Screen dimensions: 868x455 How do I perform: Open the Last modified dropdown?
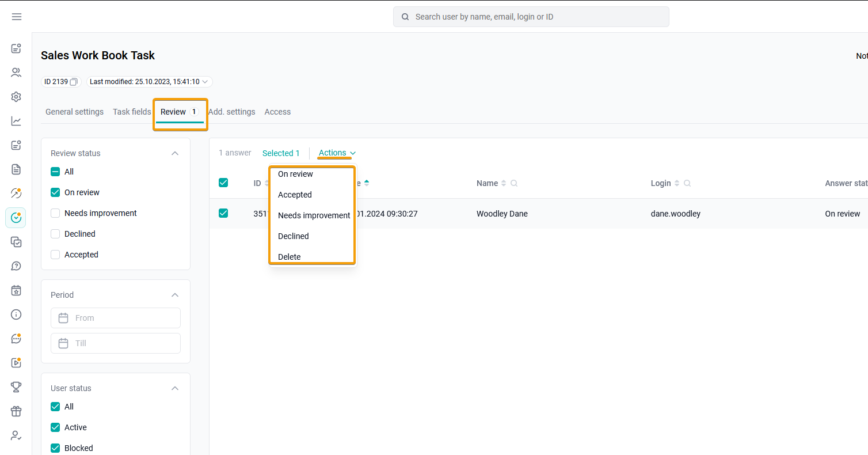(150, 82)
